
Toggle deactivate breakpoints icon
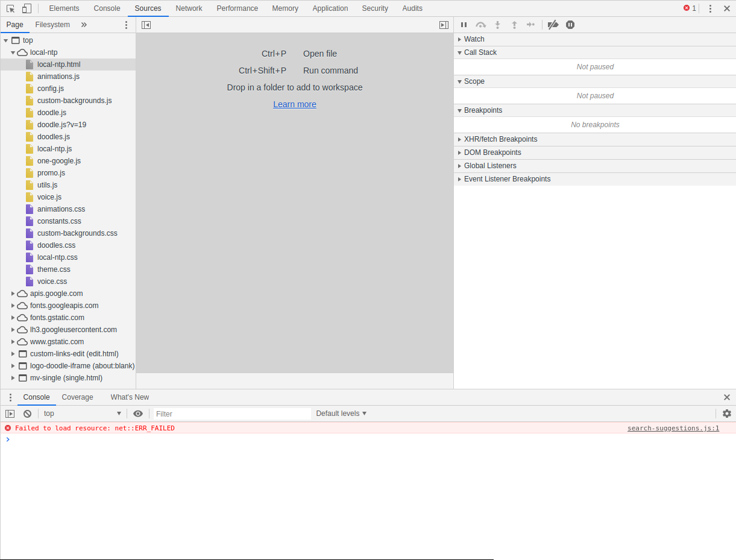[x=553, y=25]
